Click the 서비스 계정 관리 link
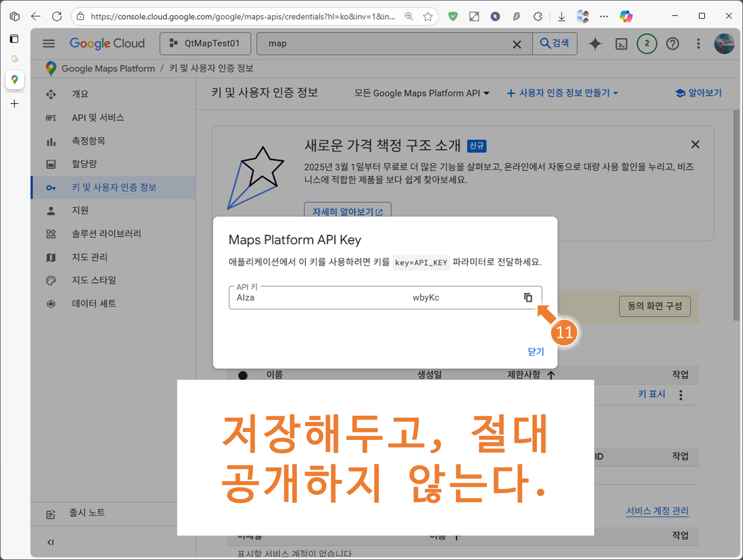The height and width of the screenshot is (560, 743). coord(657,511)
